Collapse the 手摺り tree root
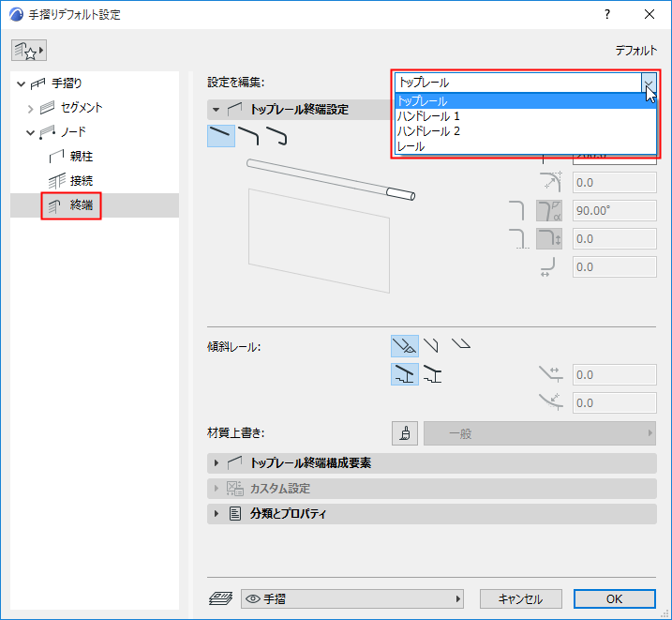672x620 pixels. (21, 83)
